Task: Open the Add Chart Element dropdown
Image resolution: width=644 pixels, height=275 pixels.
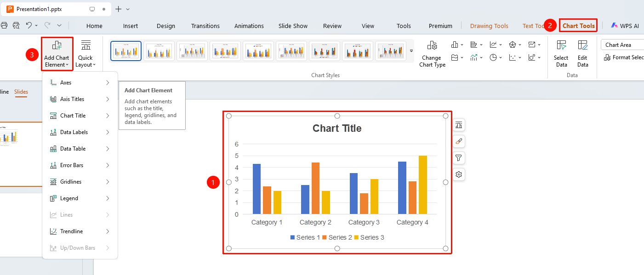Action: [x=57, y=54]
